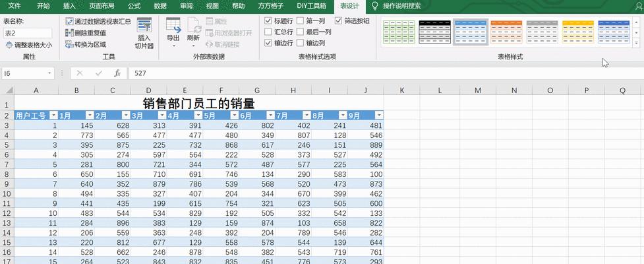Viewport: 644px width, 264px height.
Task: Edit the table name field 表2
Action: pos(28,33)
